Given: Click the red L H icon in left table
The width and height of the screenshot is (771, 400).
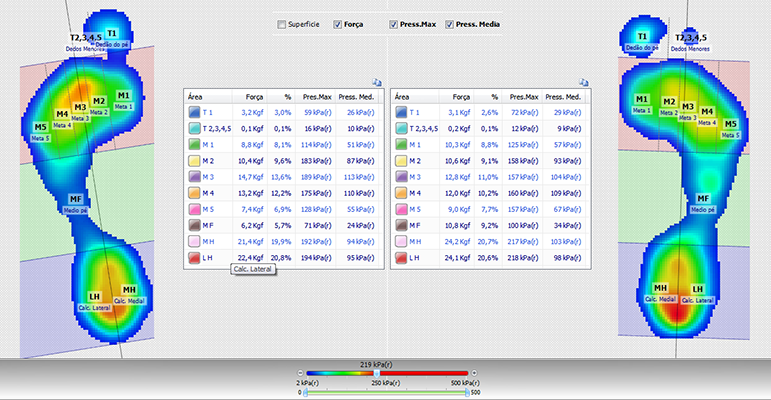Looking at the screenshot, I should pos(193,258).
